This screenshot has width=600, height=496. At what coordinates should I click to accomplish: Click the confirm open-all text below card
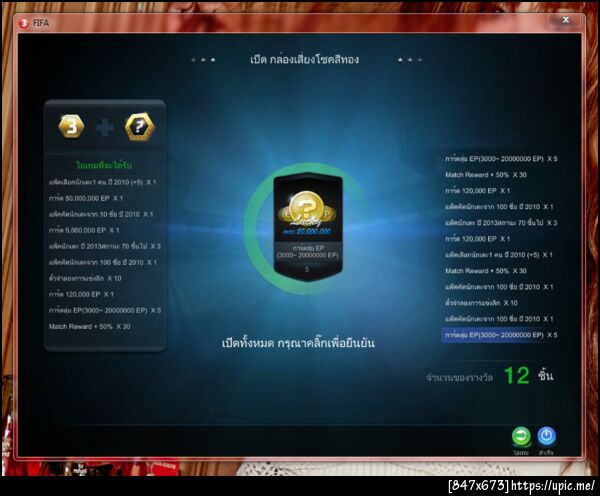pos(298,343)
